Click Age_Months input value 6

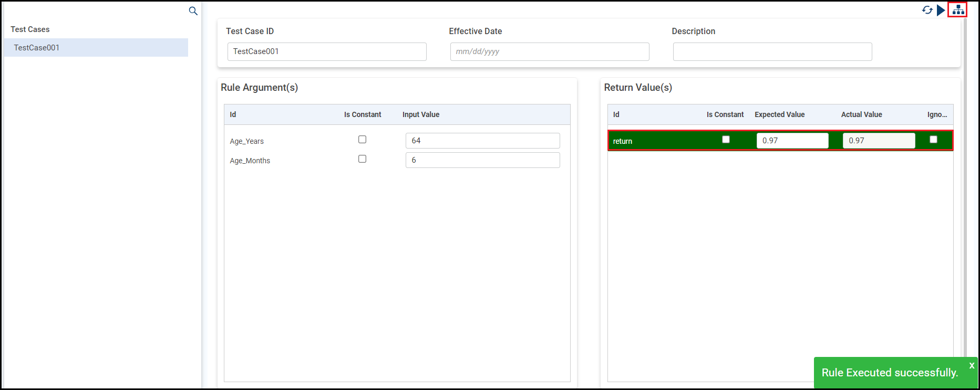[x=483, y=160]
